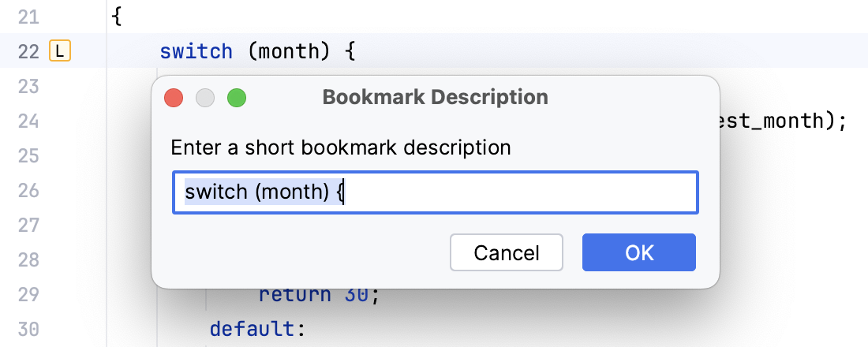
Task: Click line number 24 in the gutter
Action: 28,121
